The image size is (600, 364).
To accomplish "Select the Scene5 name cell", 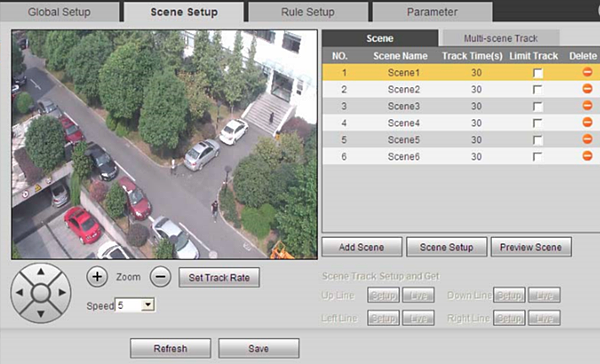I will click(x=404, y=140).
